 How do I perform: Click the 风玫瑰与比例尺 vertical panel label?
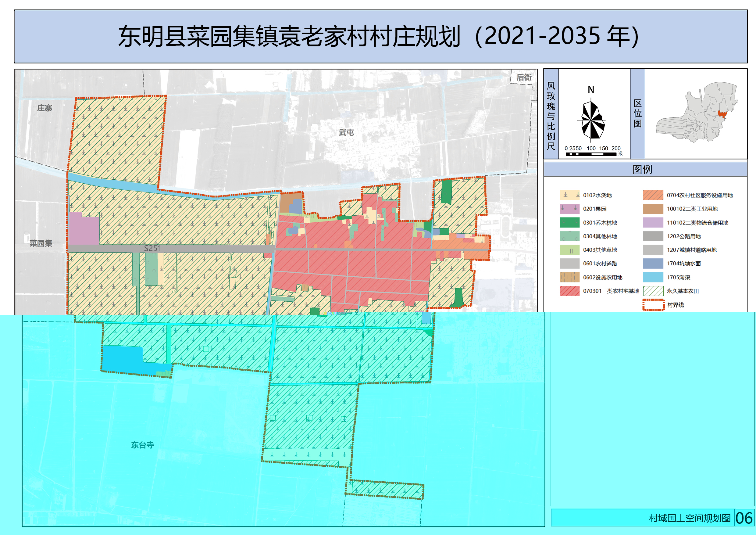pyautogui.click(x=551, y=116)
